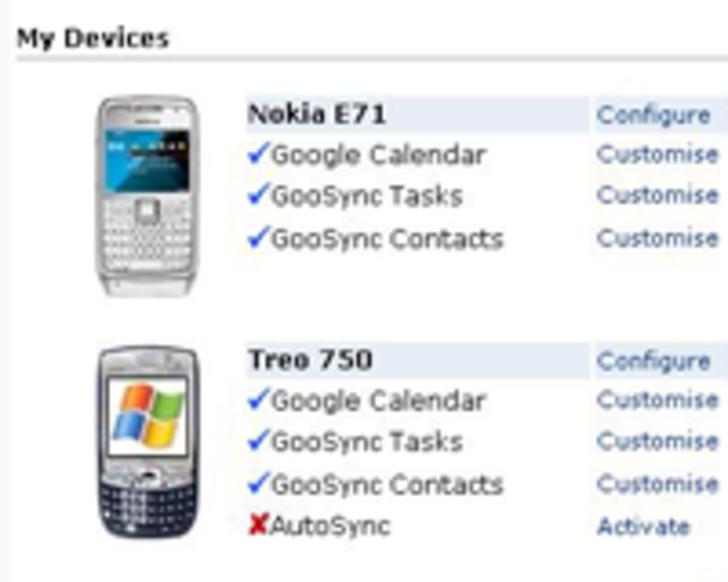This screenshot has height=582, width=728.
Task: Select the Treo 750 device name
Action: (x=311, y=360)
